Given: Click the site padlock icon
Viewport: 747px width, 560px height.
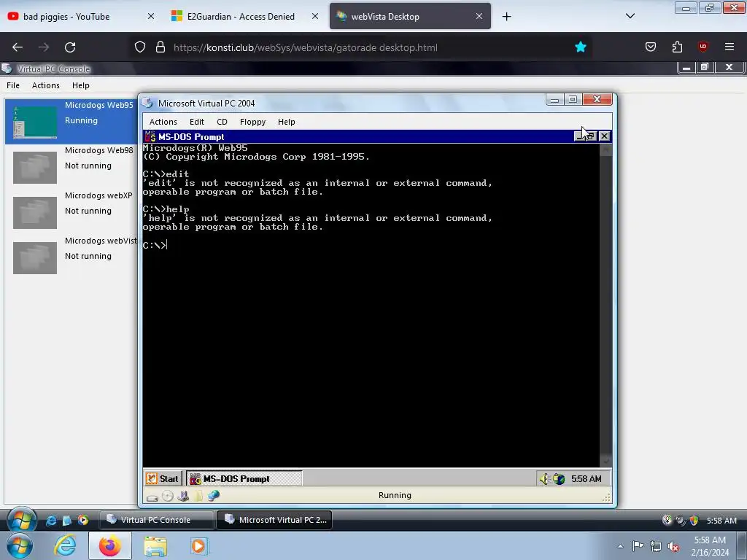Looking at the screenshot, I should point(160,47).
